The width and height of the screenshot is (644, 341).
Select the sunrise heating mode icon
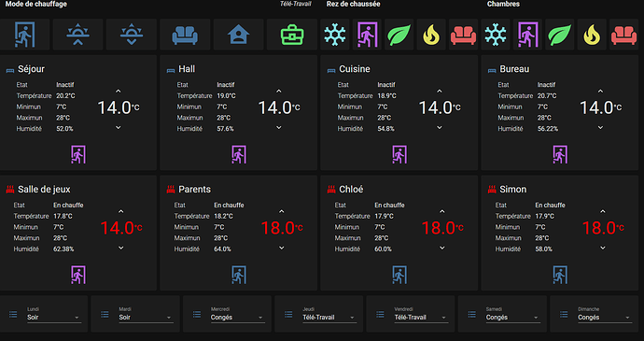click(78, 35)
